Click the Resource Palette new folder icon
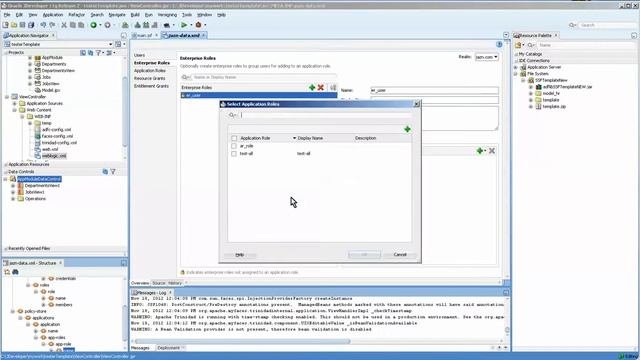The height and width of the screenshot is (360, 640). coord(518,45)
